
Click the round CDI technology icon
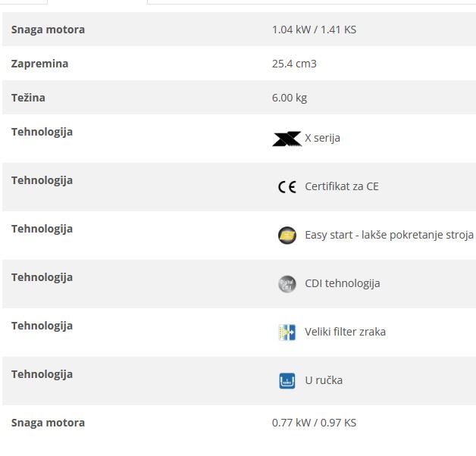[287, 284]
